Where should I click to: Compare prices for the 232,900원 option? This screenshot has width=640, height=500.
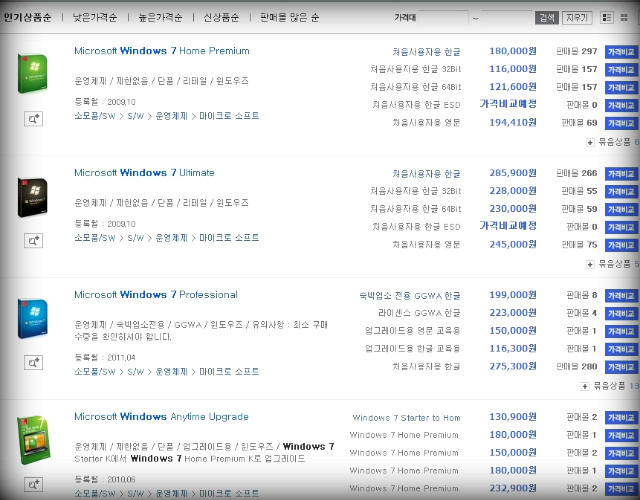click(x=621, y=489)
